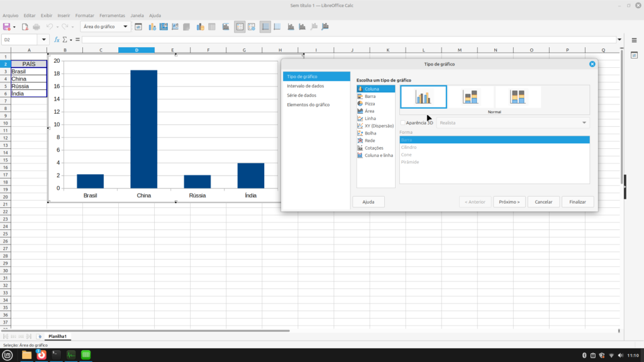The image size is (644, 362).
Task: Select Coluna e linha chart type
Action: click(x=379, y=155)
